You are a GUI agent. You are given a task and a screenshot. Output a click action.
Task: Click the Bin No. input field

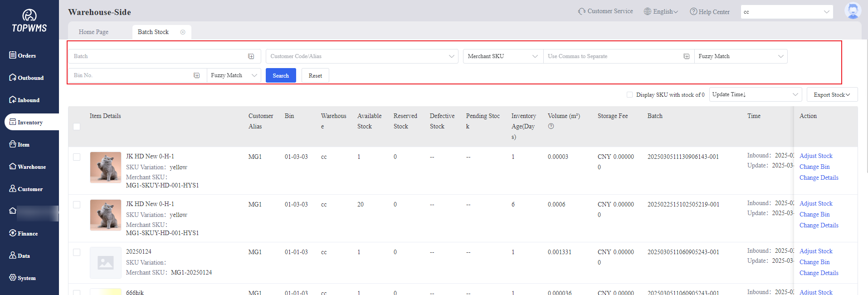[132, 75]
